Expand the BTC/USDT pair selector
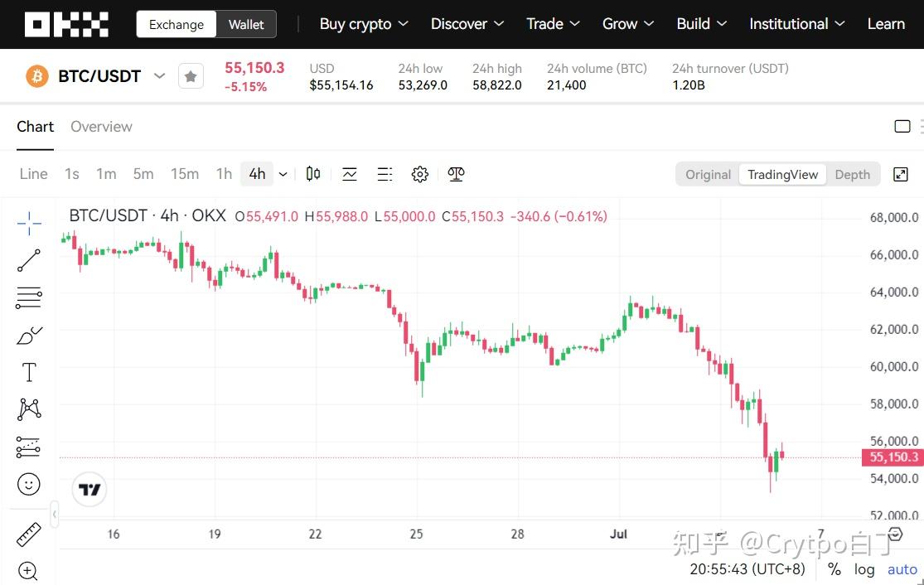 tap(160, 76)
